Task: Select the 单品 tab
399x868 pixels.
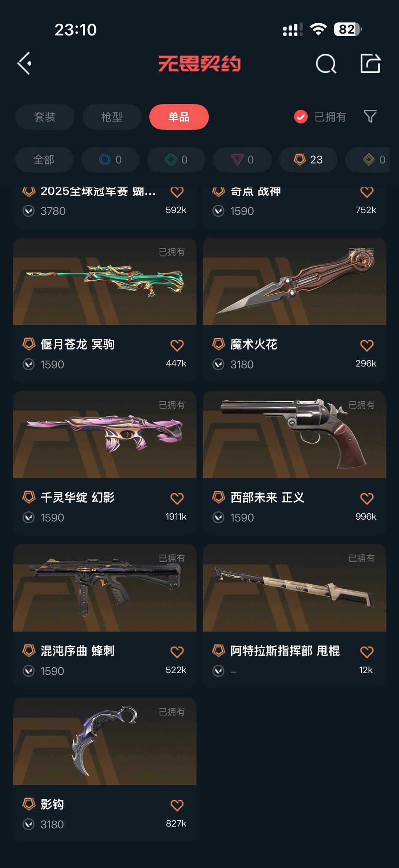Action: [179, 117]
